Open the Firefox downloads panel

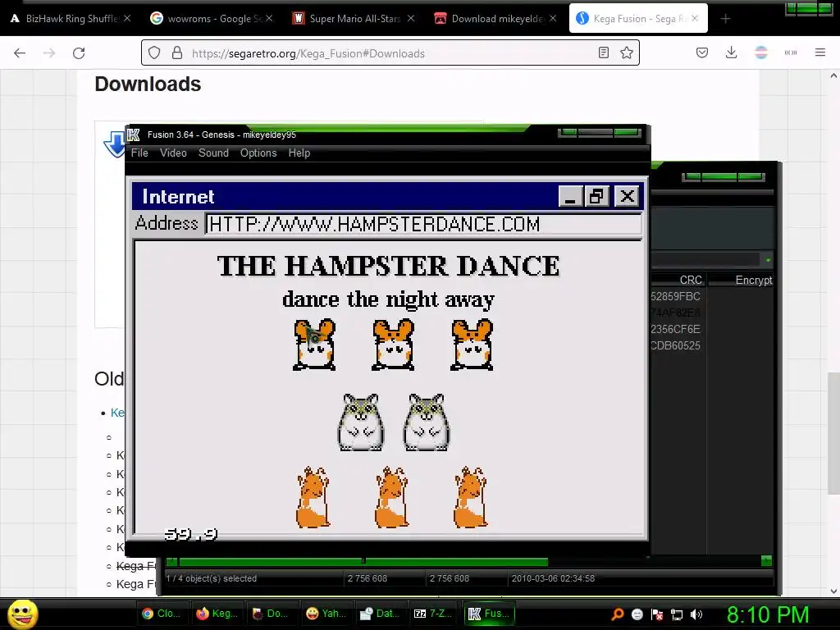(731, 52)
